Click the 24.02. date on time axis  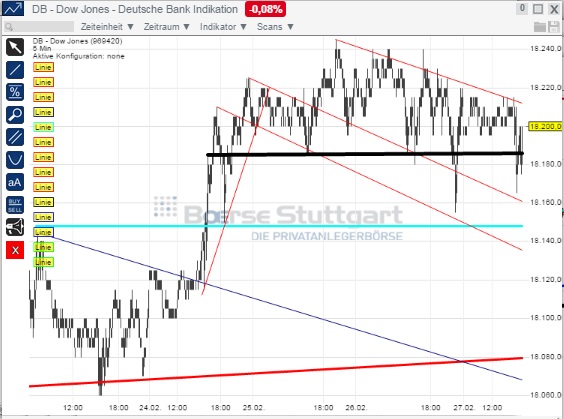pyautogui.click(x=150, y=408)
